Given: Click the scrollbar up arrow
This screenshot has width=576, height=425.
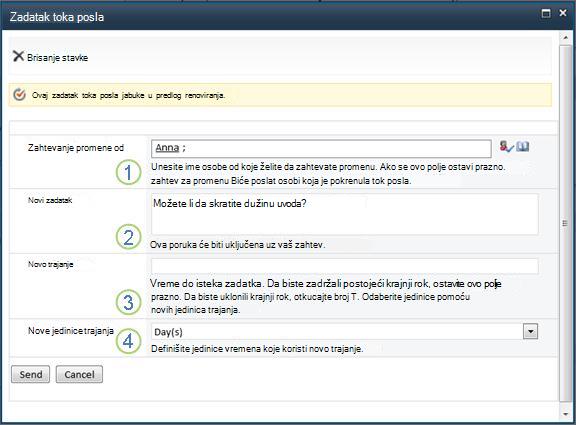Looking at the screenshot, I should tap(565, 37).
